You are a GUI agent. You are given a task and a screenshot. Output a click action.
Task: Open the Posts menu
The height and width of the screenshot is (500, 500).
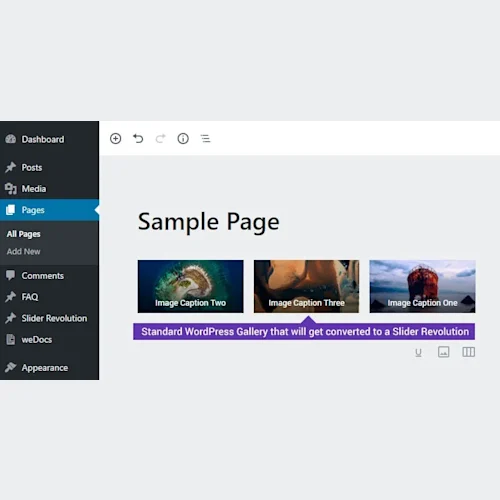click(x=32, y=167)
